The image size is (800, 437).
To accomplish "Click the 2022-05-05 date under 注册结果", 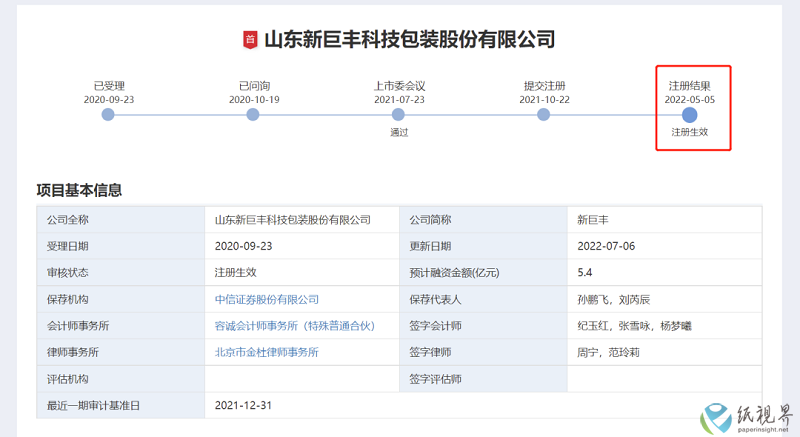I will click(x=689, y=99).
